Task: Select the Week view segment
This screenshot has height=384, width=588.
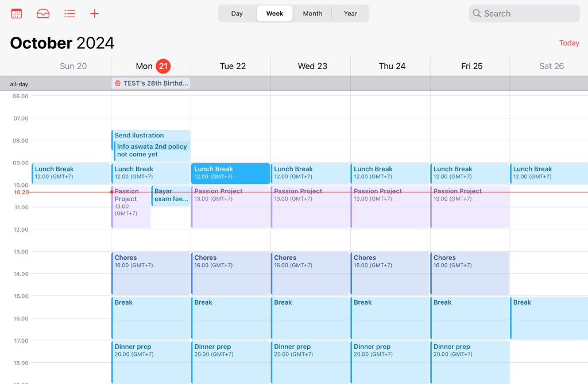Action: tap(274, 13)
